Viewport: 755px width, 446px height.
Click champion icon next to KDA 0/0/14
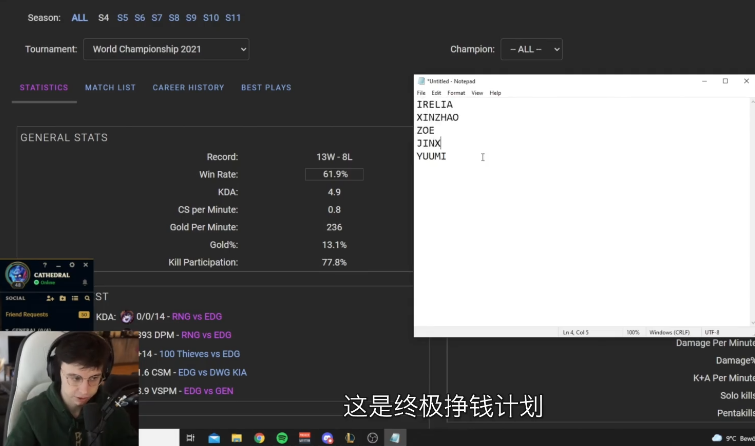(127, 316)
